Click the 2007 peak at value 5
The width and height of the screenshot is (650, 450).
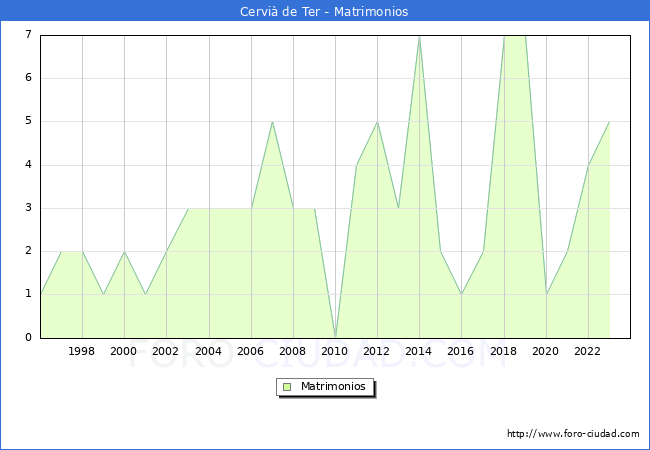(x=272, y=122)
